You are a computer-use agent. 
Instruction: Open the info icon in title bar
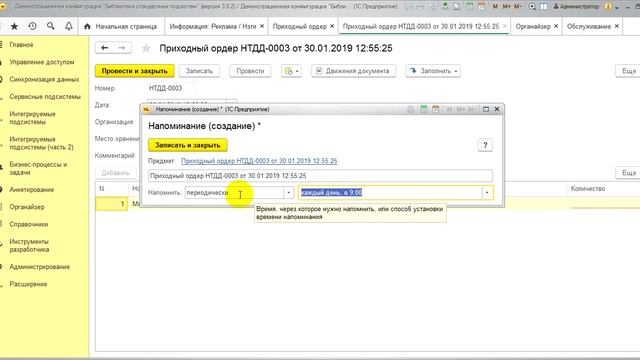coord(608,7)
